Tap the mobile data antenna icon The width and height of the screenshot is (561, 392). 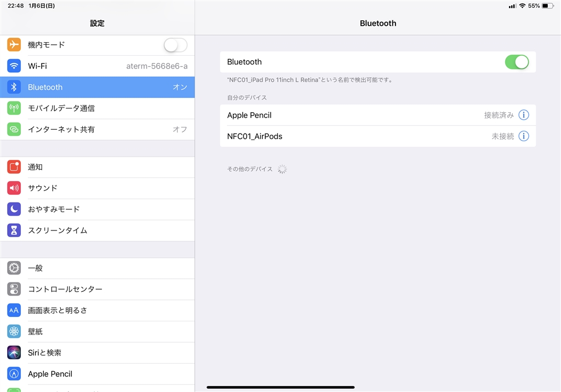(14, 108)
